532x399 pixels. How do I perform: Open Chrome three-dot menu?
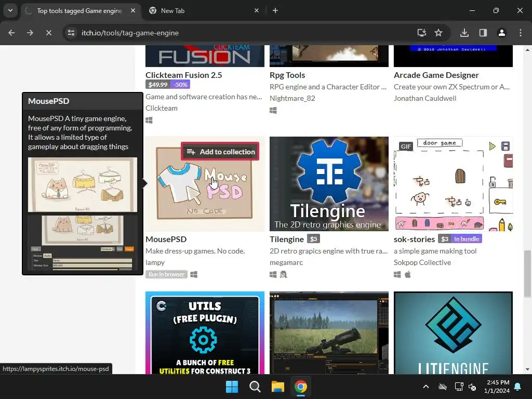tap(520, 33)
